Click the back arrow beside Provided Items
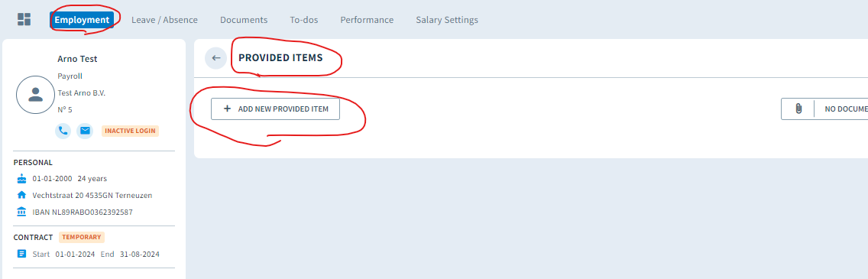868x279 pixels. [216, 57]
